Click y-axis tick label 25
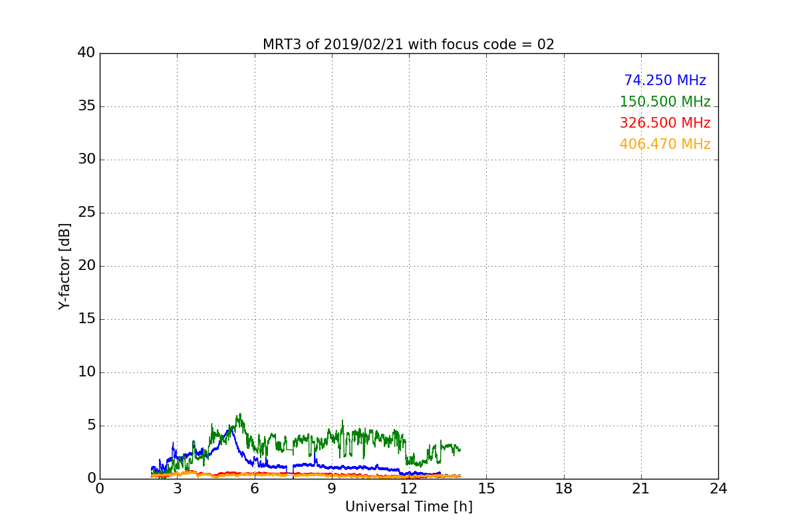Screen dimensions: 798x532 coord(86,213)
